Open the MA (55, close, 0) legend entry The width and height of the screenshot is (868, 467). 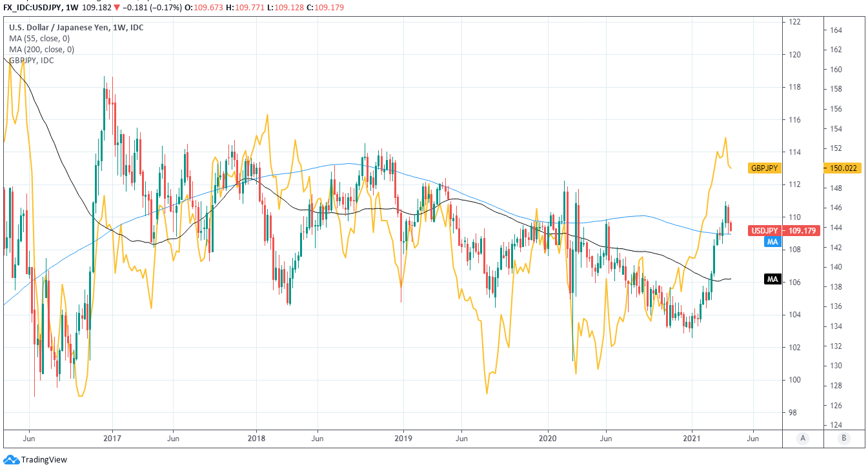click(x=41, y=39)
